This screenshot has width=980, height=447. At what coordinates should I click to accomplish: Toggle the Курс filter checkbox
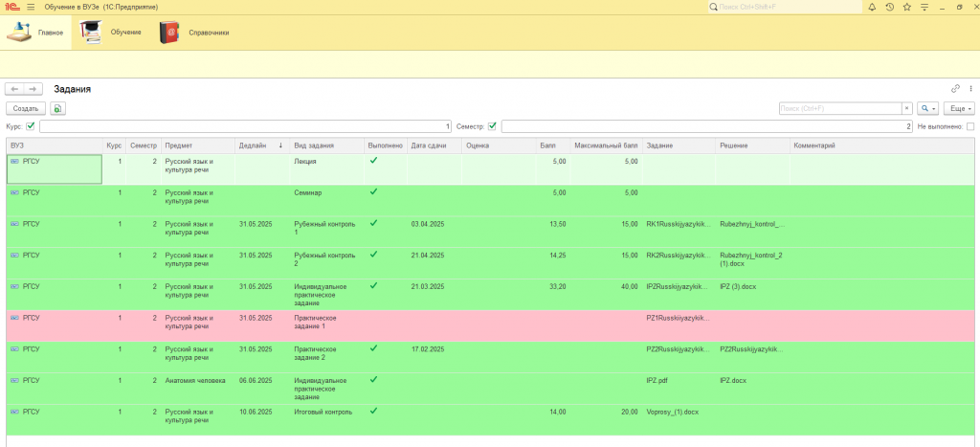31,126
